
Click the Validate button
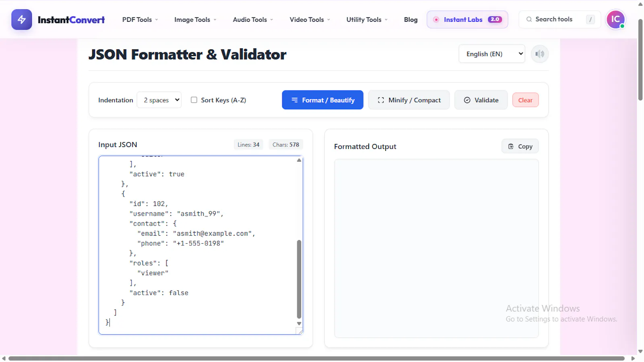[x=481, y=100]
